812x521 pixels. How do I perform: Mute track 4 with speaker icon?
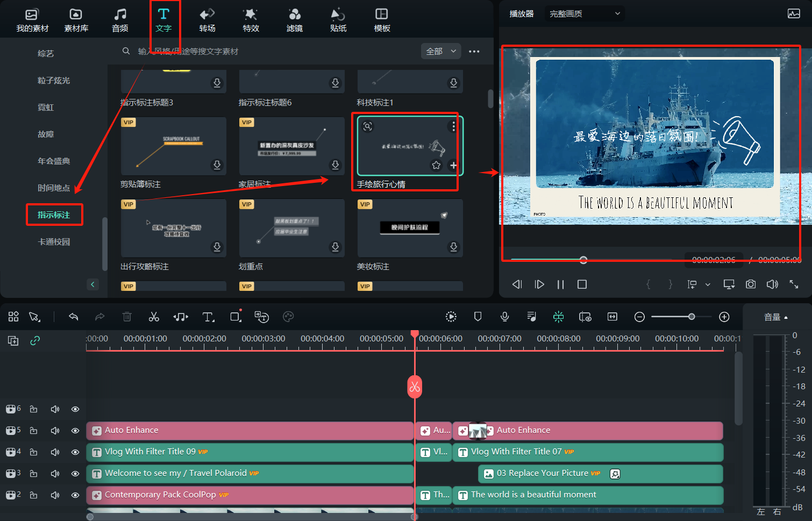pos(55,452)
